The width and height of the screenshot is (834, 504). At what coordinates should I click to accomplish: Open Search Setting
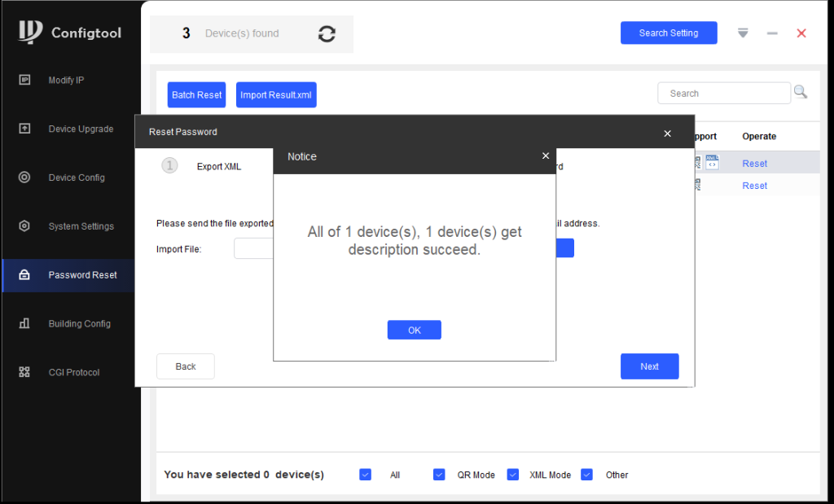(x=668, y=33)
